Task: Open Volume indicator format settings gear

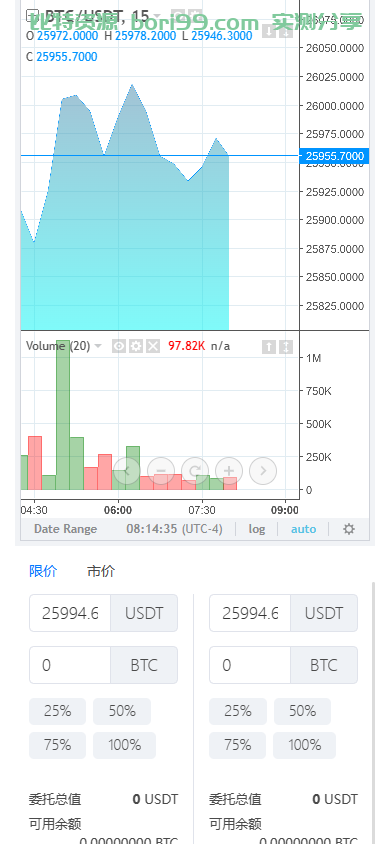Action: (136, 346)
